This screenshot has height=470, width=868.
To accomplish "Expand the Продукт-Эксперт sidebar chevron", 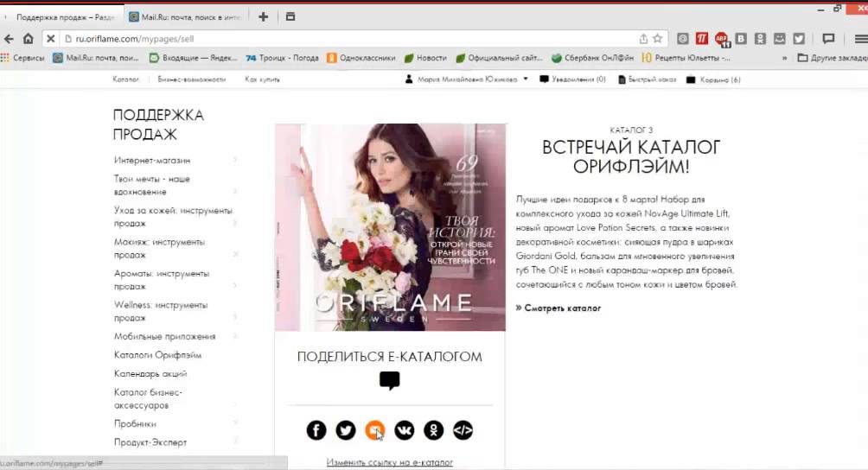I will [235, 441].
